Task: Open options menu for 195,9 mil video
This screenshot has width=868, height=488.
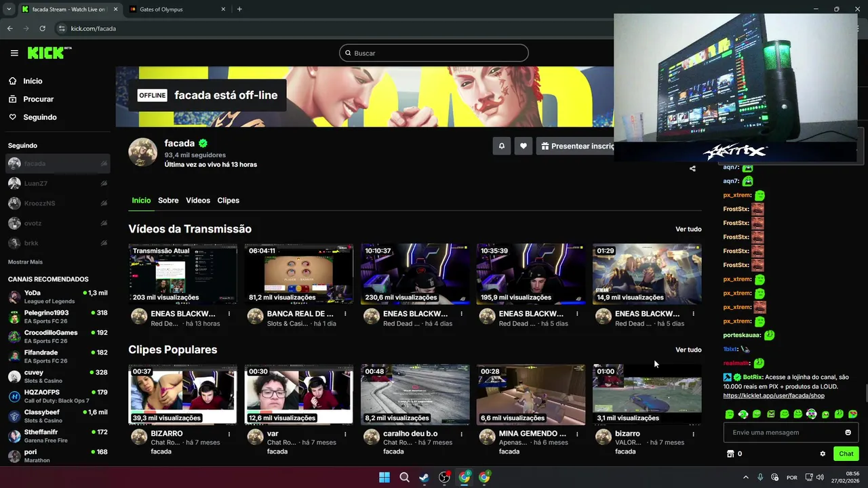Action: (577, 314)
